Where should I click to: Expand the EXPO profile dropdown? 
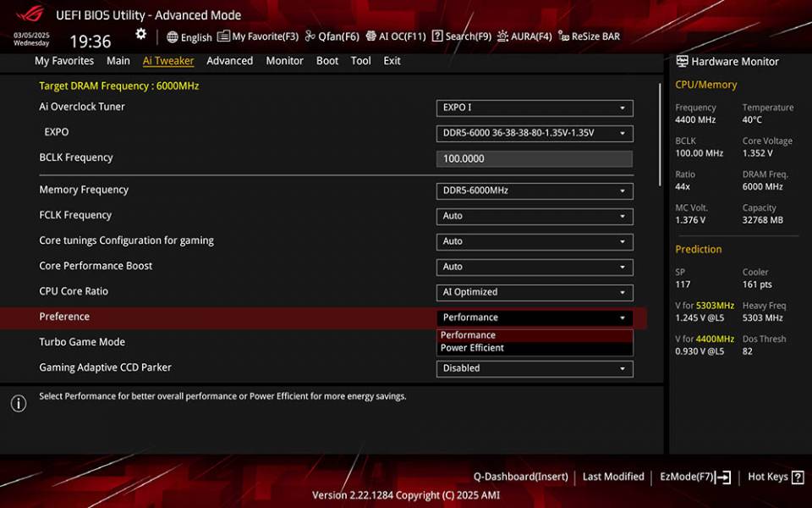535,133
